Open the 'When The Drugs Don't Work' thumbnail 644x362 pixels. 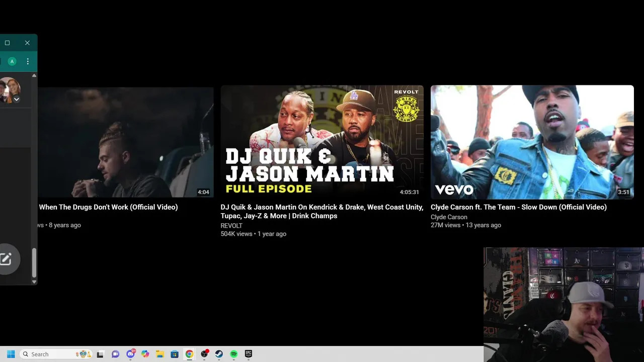pyautogui.click(x=126, y=142)
